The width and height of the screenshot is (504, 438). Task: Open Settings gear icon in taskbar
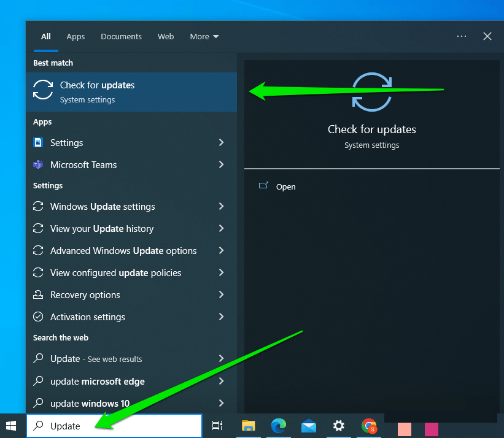click(339, 426)
